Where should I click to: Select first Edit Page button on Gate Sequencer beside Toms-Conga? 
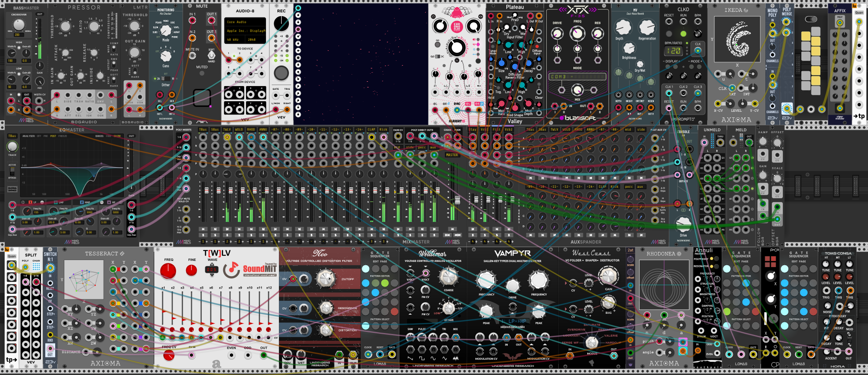click(784, 269)
